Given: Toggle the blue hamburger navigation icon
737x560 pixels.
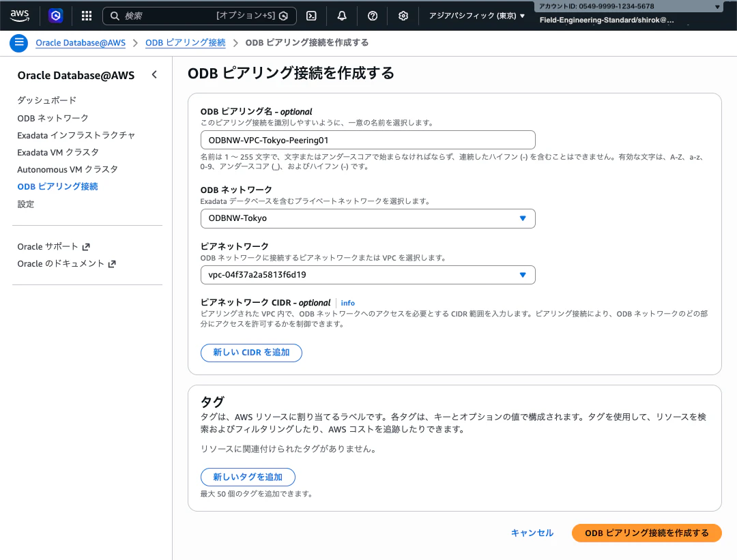Looking at the screenshot, I should coord(19,43).
